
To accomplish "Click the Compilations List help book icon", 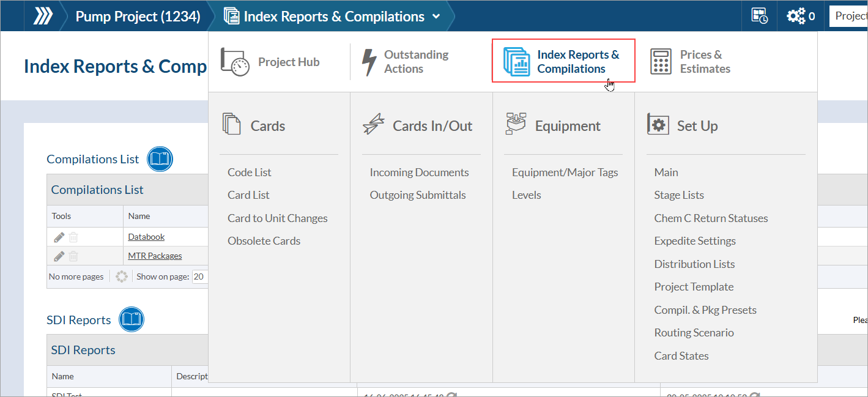I will [x=160, y=159].
